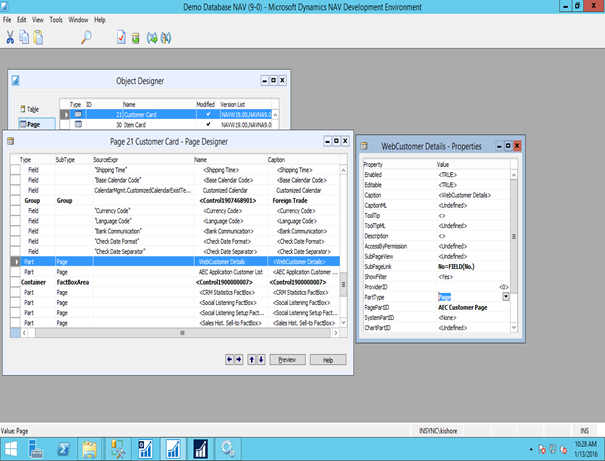Click the move down arrow button

coord(261,360)
